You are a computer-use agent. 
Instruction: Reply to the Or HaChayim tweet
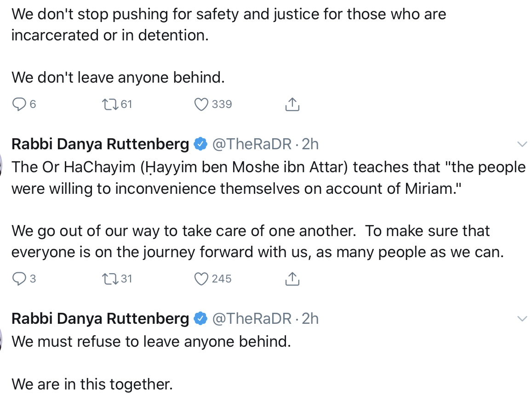coord(19,279)
